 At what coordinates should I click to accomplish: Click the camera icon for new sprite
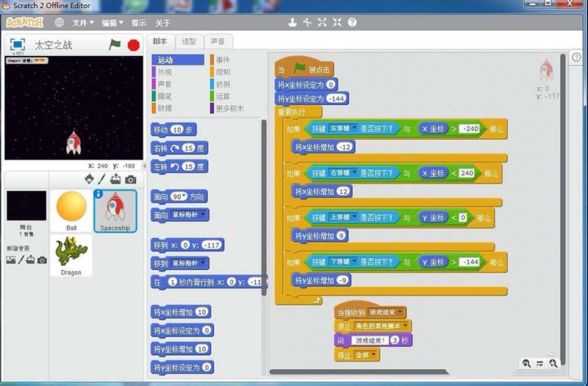pos(130,179)
